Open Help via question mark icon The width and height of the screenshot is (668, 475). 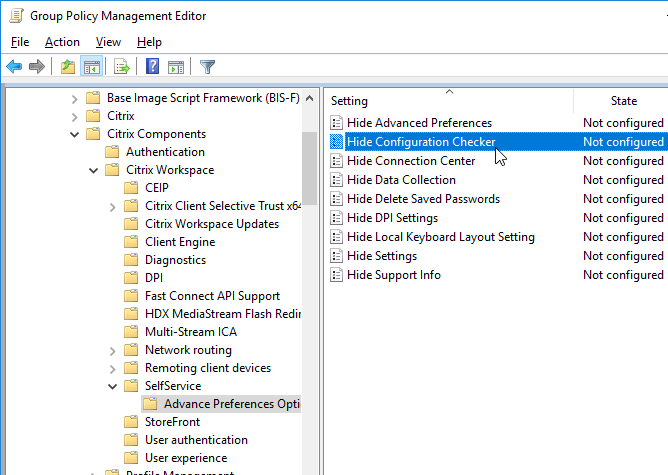click(x=153, y=67)
